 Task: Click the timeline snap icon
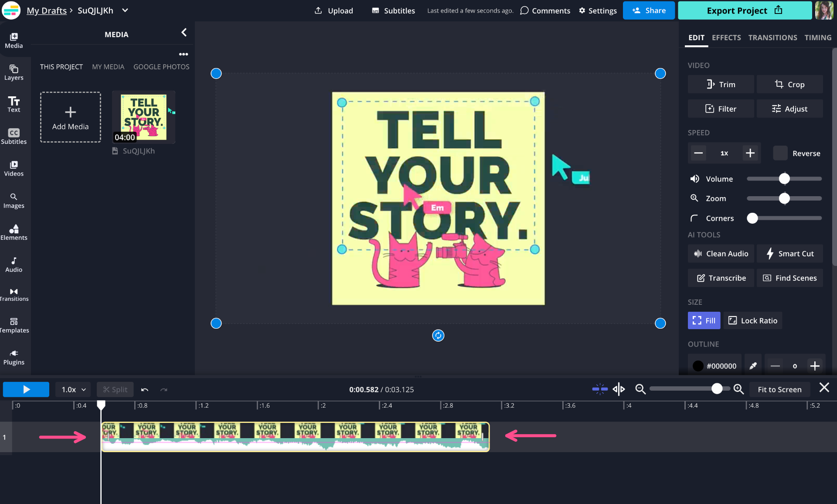600,389
